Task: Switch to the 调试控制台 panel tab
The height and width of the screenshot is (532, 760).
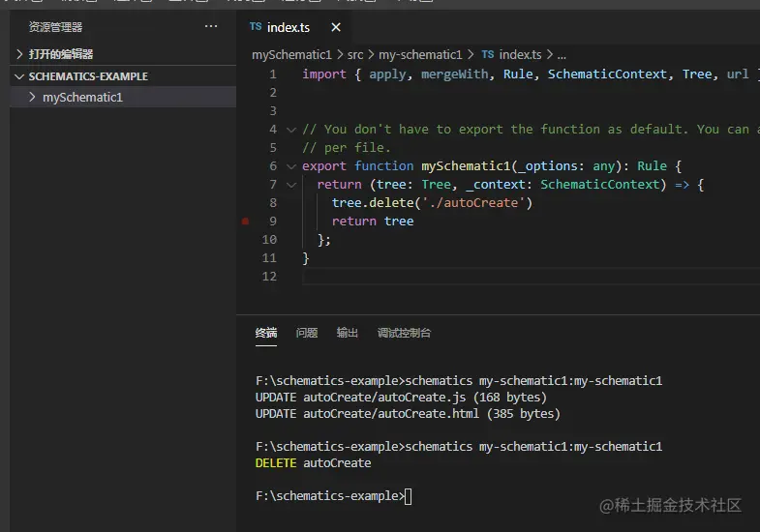Action: coord(405,333)
